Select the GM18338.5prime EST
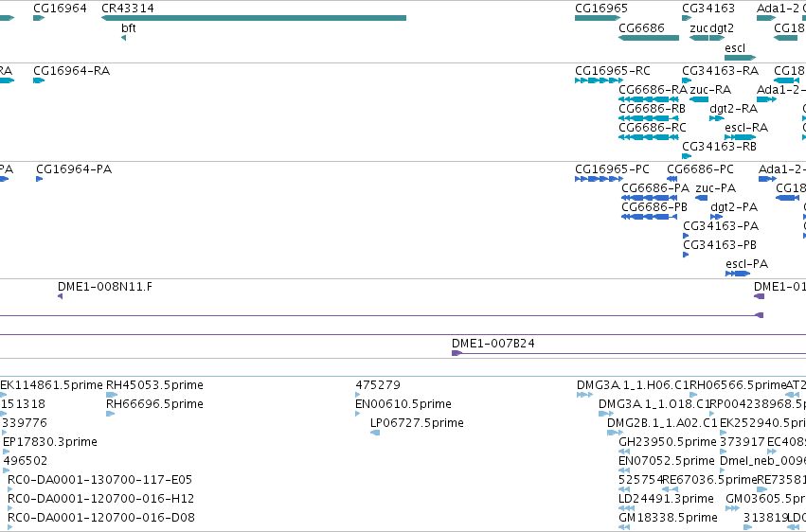The image size is (806, 532). click(x=624, y=528)
